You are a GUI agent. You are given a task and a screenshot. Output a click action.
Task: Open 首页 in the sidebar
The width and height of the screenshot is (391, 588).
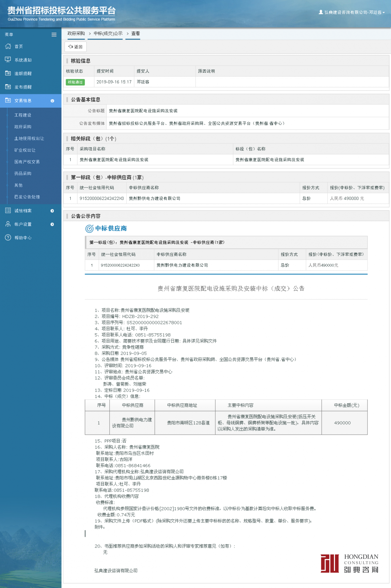[19, 47]
